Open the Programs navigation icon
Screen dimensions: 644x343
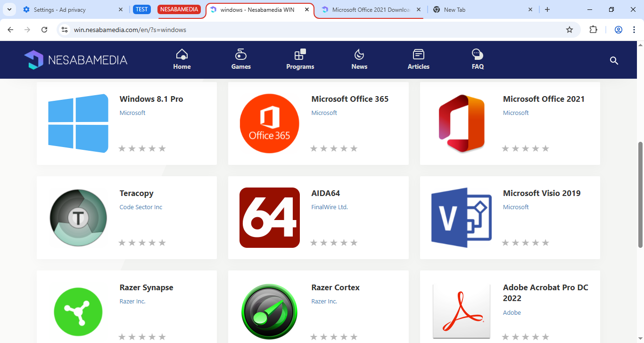tap(300, 54)
